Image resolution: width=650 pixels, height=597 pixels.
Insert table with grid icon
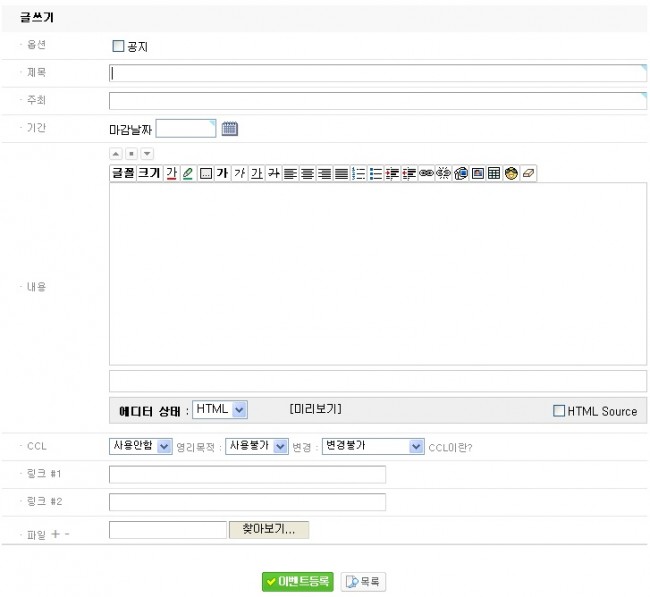tap(494, 173)
